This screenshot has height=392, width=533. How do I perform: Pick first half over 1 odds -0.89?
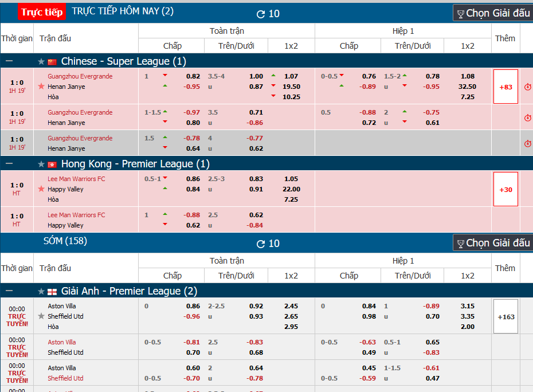(432, 307)
